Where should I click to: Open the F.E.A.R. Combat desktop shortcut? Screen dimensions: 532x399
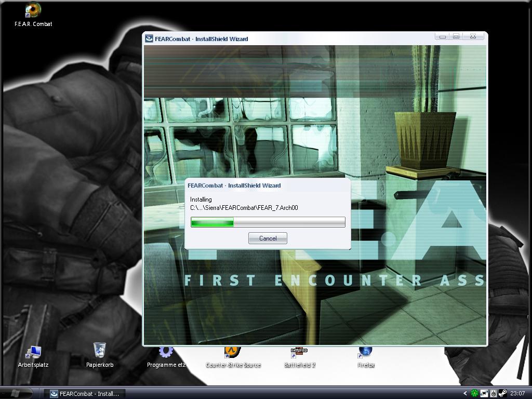pyautogui.click(x=33, y=15)
